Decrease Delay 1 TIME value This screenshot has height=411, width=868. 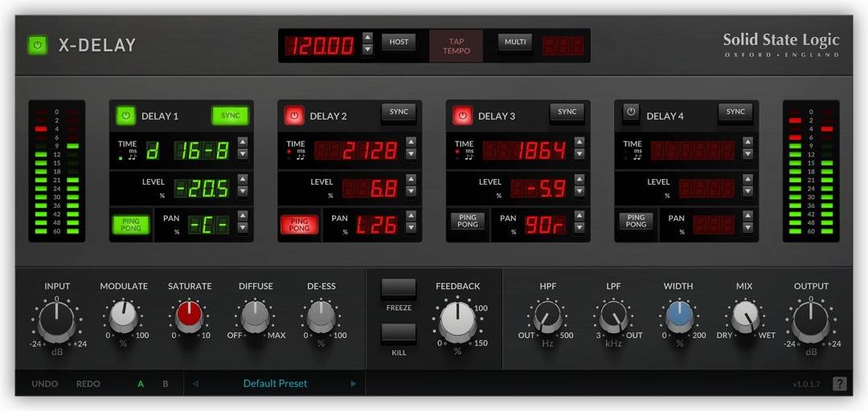click(243, 154)
